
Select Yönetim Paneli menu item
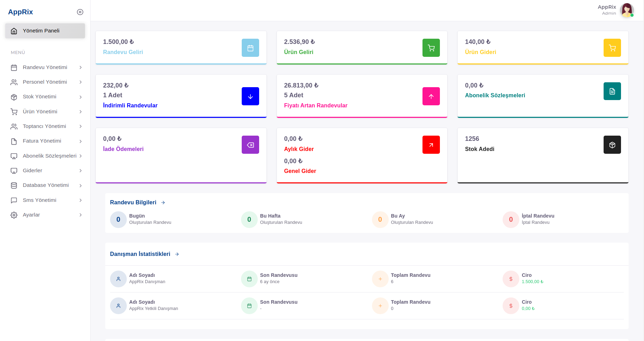[x=45, y=31]
